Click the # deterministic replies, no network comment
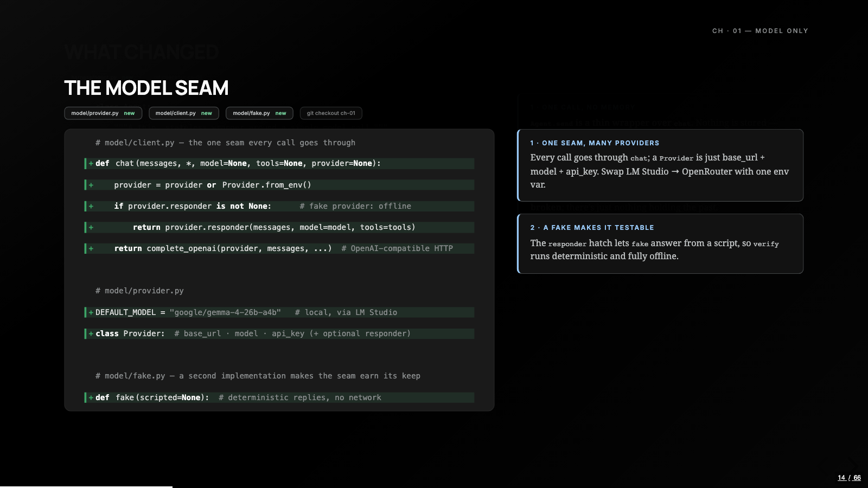 [300, 397]
